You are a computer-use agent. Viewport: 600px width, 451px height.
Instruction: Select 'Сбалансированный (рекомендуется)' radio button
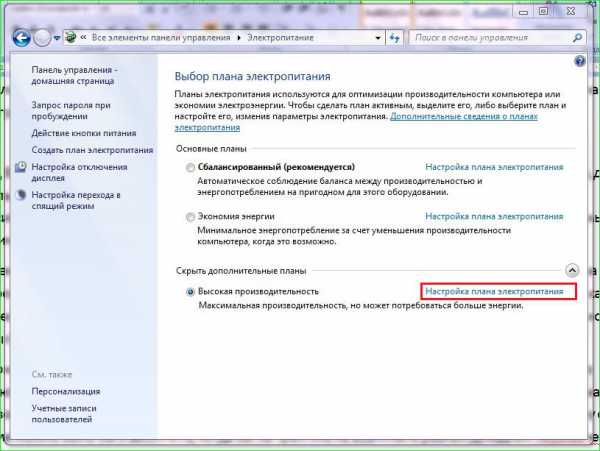click(190, 168)
